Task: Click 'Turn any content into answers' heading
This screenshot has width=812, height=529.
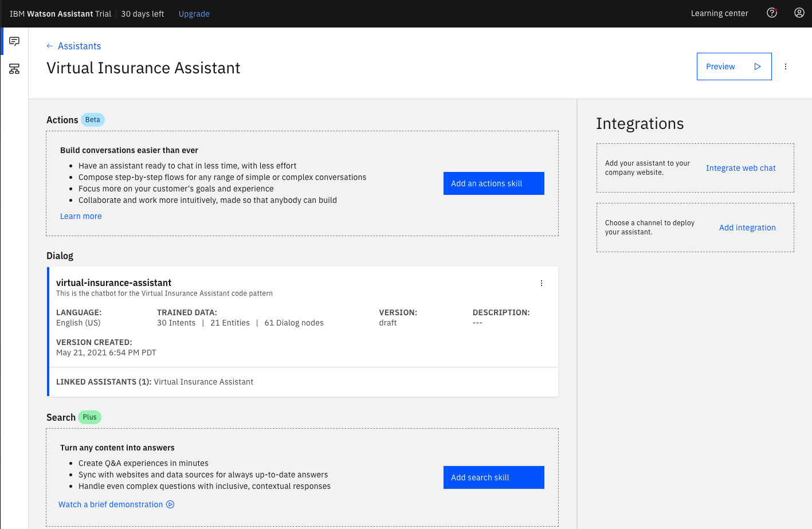Action: point(117,448)
